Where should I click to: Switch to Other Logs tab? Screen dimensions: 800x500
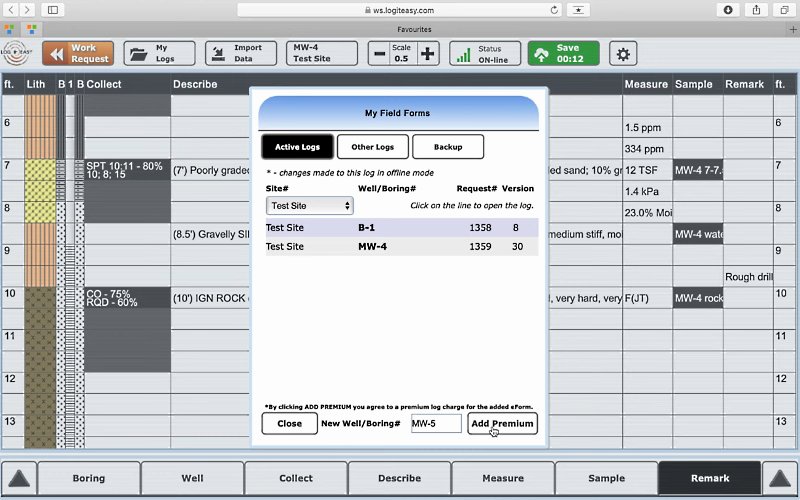372,147
